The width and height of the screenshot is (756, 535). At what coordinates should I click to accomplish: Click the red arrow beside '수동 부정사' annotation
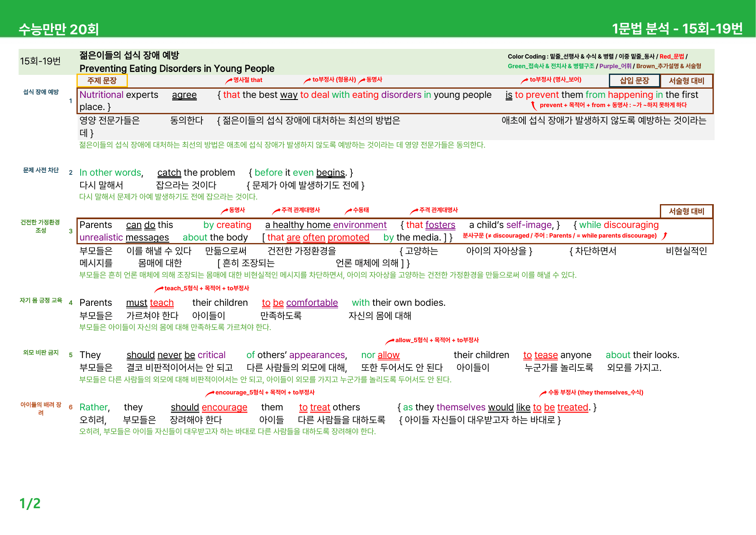543,393
